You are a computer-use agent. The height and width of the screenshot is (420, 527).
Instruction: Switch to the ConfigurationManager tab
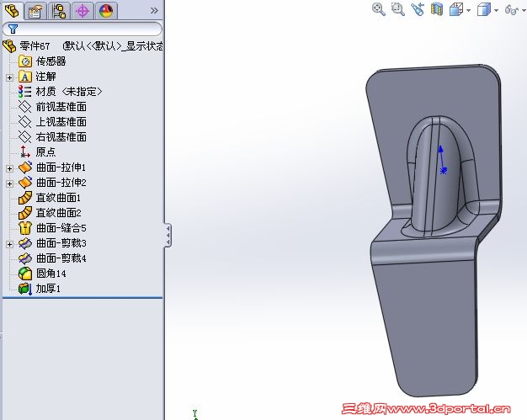pyautogui.click(x=59, y=11)
